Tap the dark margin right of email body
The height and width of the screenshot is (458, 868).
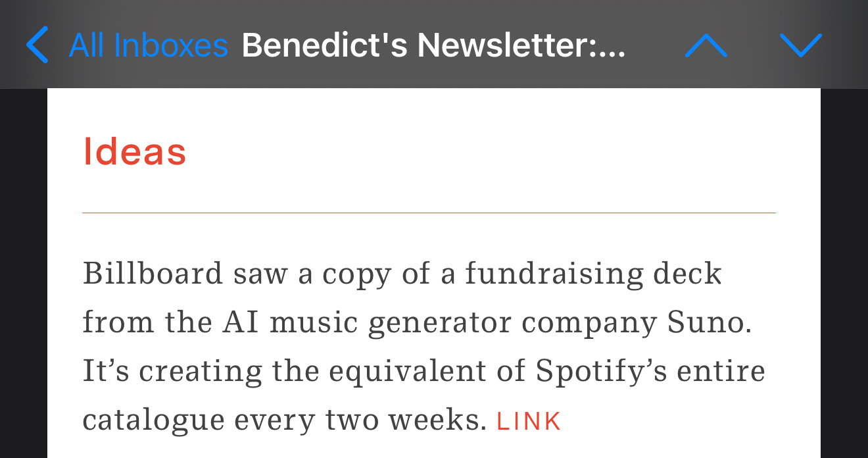point(844,276)
